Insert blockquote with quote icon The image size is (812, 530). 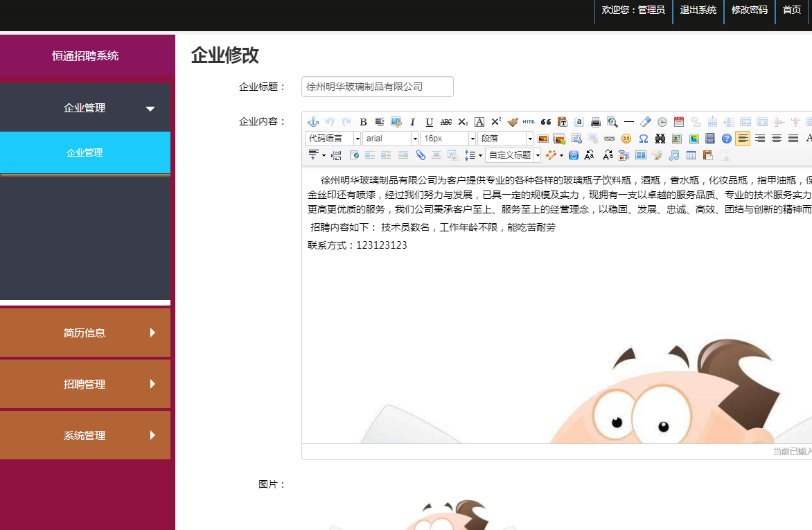point(546,122)
